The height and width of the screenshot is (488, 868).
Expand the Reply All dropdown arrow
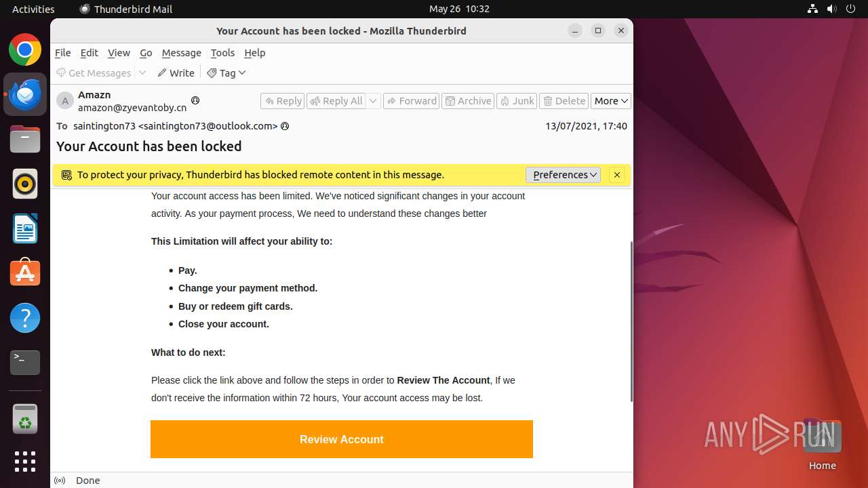pos(373,101)
